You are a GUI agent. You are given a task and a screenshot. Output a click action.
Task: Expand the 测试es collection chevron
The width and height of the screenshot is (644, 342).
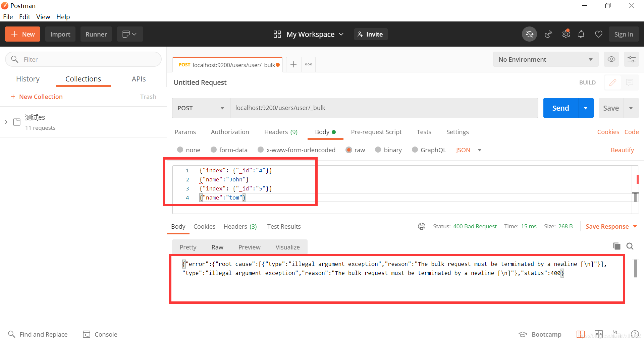[x=6, y=122]
